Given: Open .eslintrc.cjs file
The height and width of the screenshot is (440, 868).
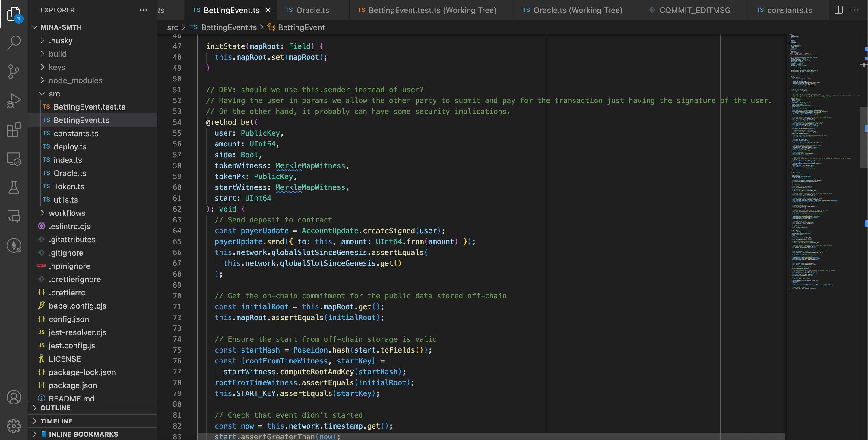Looking at the screenshot, I should tap(93, 226).
